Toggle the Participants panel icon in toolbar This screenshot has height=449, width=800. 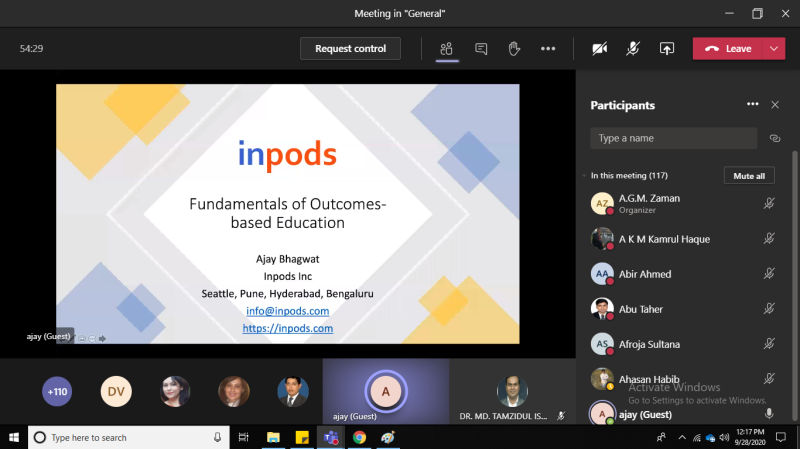click(x=447, y=48)
